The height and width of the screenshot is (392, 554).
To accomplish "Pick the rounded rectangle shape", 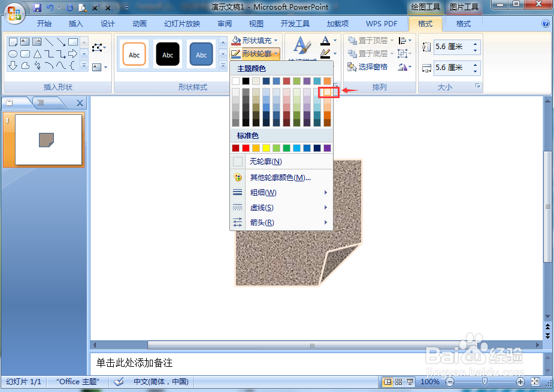I will coord(25,54).
